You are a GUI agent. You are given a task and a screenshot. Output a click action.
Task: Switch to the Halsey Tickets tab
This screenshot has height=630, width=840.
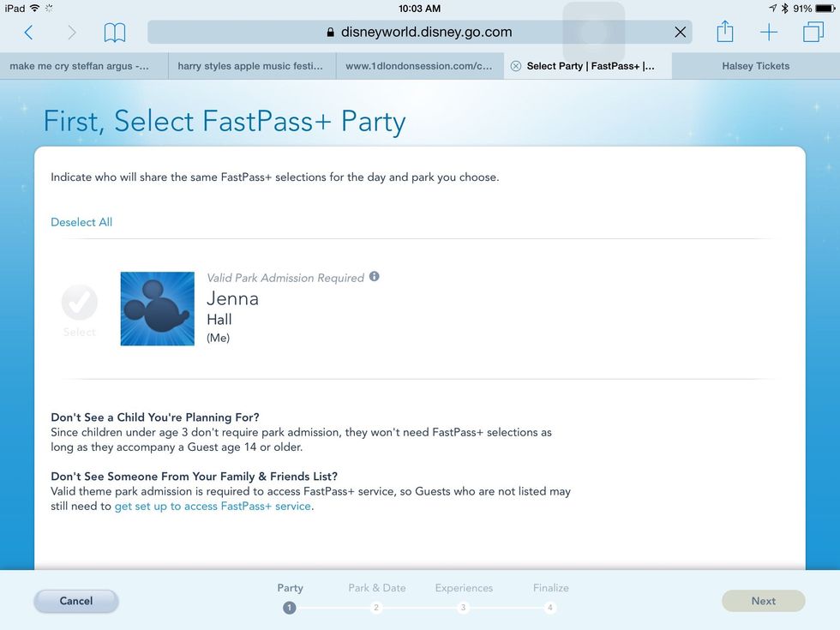click(x=756, y=67)
